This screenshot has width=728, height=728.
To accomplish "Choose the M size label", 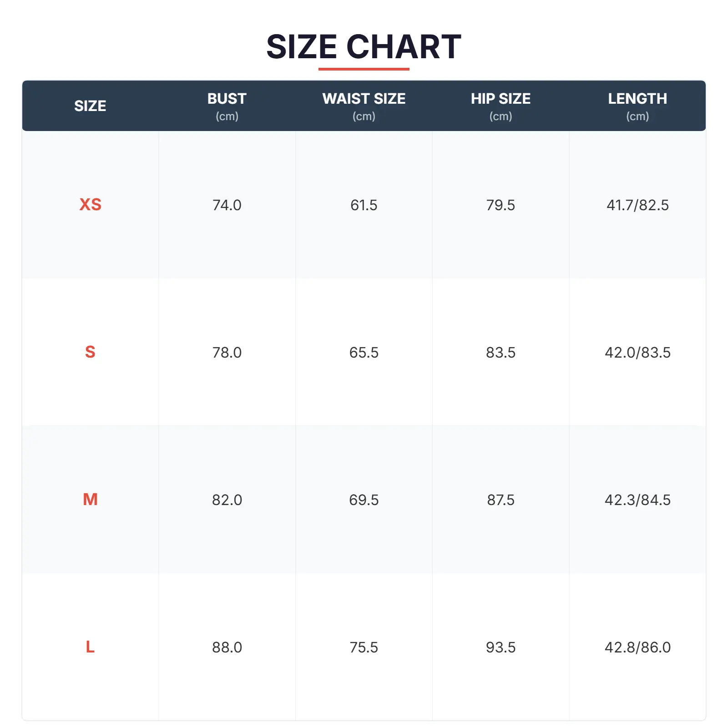I will click(90, 500).
